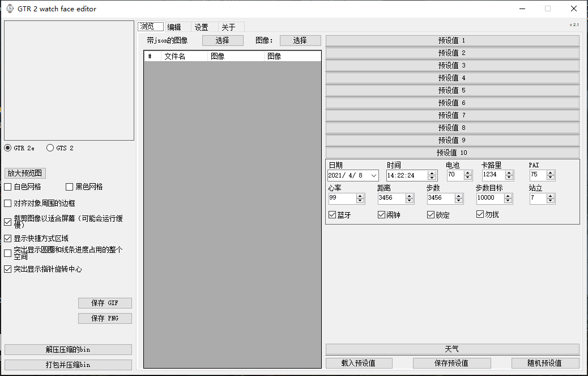Toggle the 蓝牙 checkbox
588x376 pixels.
333,215
